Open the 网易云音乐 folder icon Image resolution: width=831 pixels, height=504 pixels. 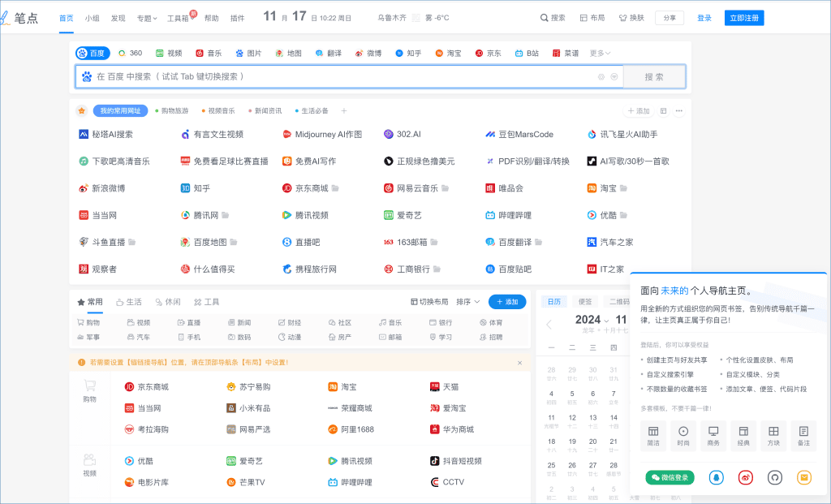(446, 188)
